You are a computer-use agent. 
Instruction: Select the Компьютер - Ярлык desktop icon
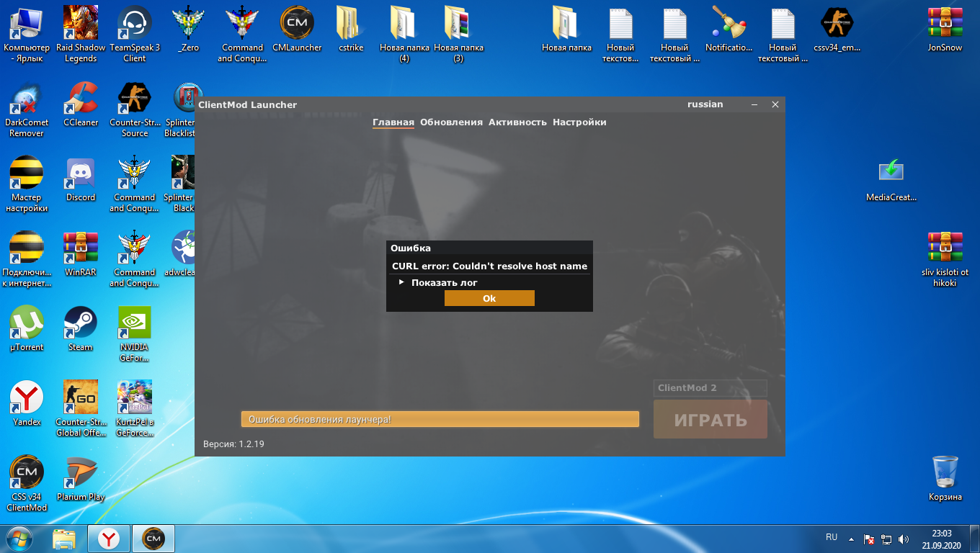27,35
